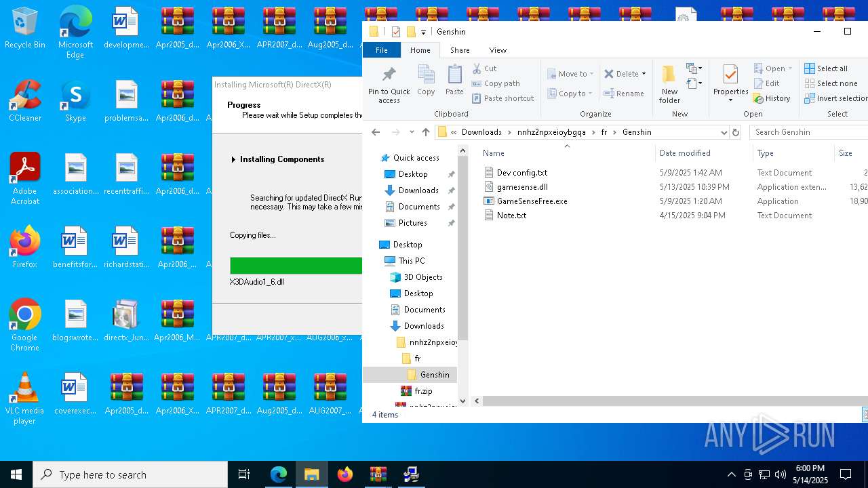Open Recycle Bin desktop icon
Viewport: 868px width, 488px height.
coord(25,28)
